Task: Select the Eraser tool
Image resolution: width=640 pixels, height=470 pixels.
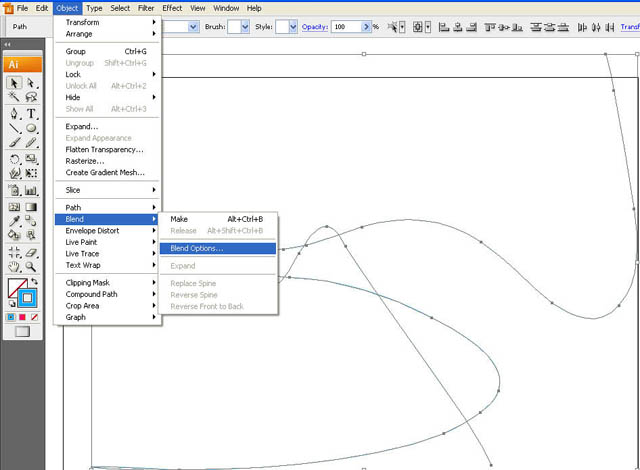Action: [31, 253]
